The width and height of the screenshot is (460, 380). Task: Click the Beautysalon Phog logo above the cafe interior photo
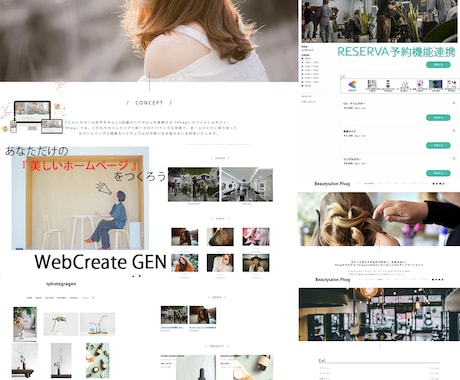tap(332, 279)
